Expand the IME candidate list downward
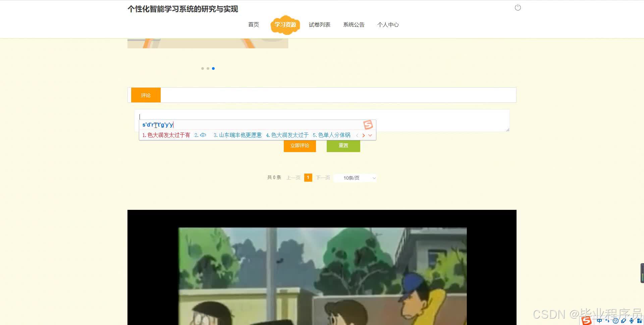 370,135
